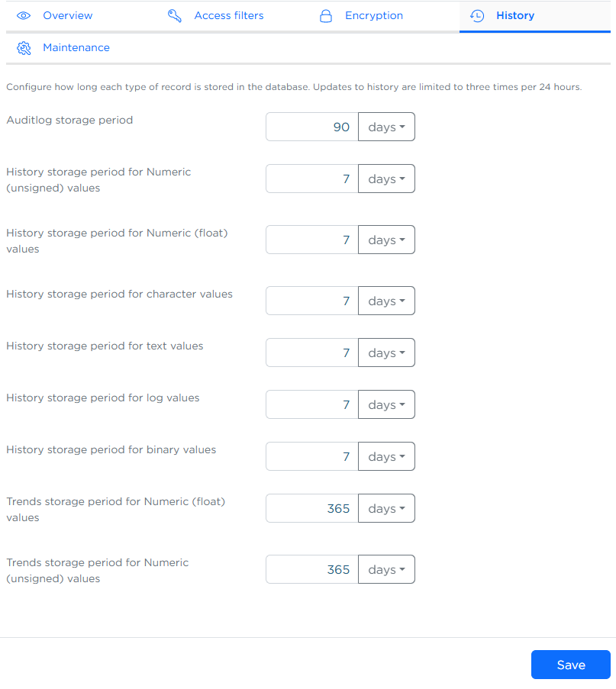Focus the text values history period field

click(x=311, y=353)
